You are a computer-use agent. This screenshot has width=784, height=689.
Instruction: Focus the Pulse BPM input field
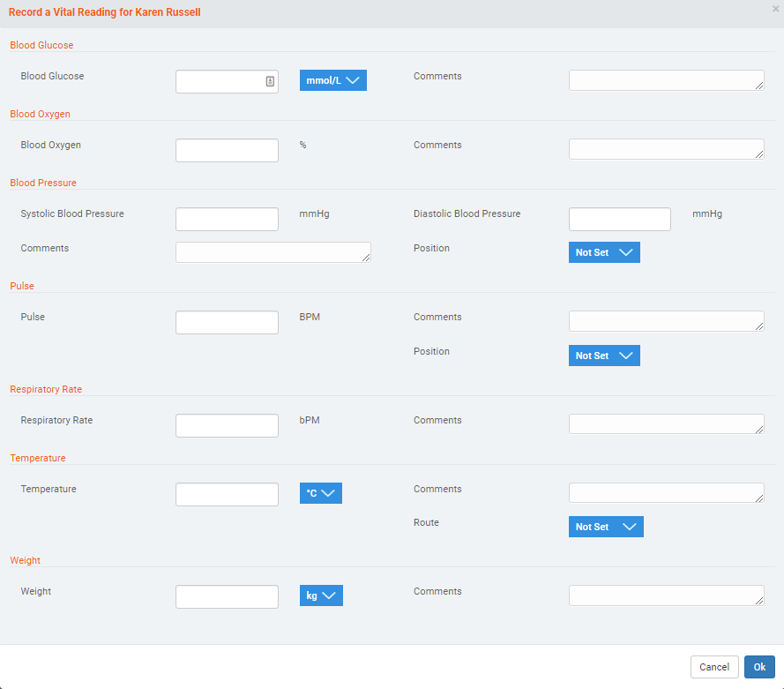pyautogui.click(x=227, y=322)
